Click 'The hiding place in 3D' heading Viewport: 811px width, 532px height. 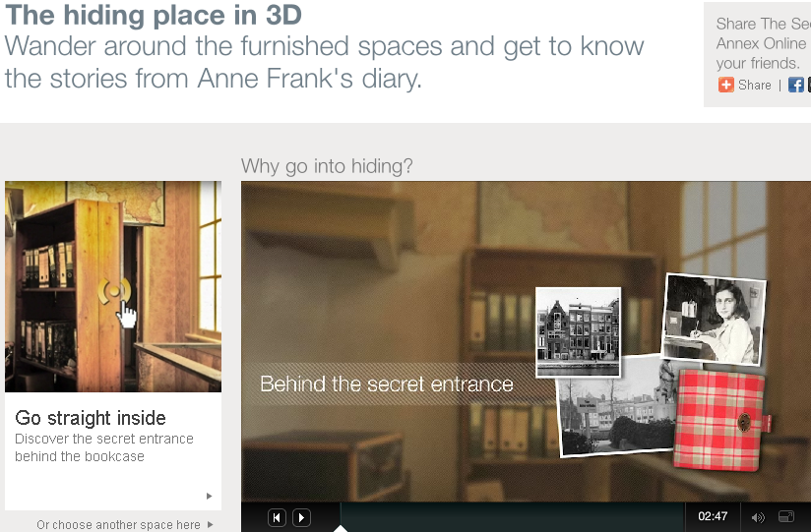tap(154, 15)
